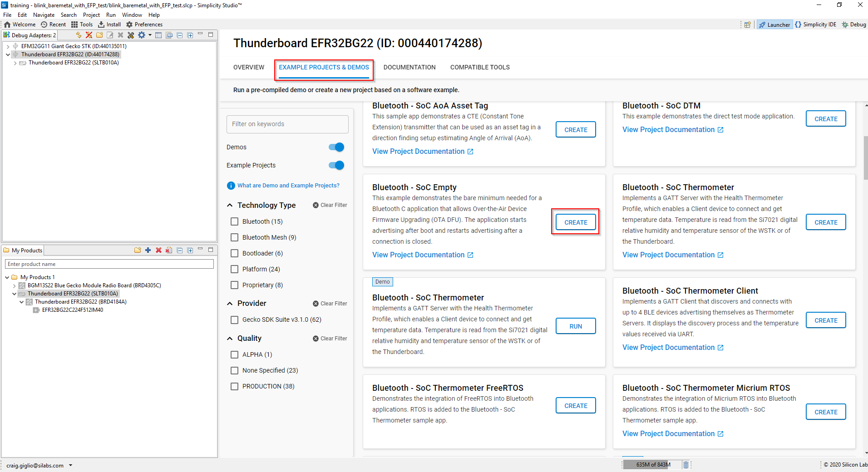Check Gecko SDK Suite v3.1.0 filter
Viewport: 868px width, 472px height.
click(235, 320)
